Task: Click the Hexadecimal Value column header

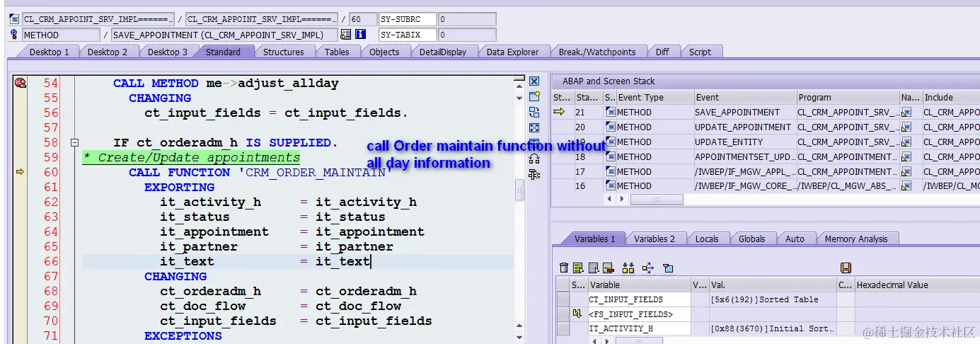Action: pyautogui.click(x=917, y=285)
